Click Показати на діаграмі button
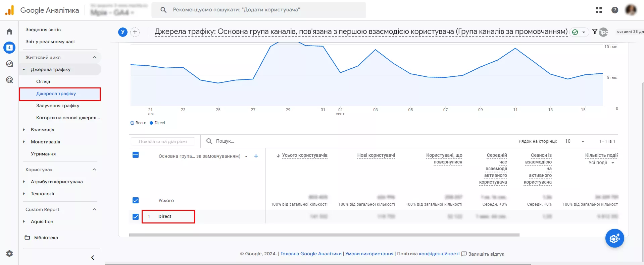The image size is (644, 265). click(163, 141)
